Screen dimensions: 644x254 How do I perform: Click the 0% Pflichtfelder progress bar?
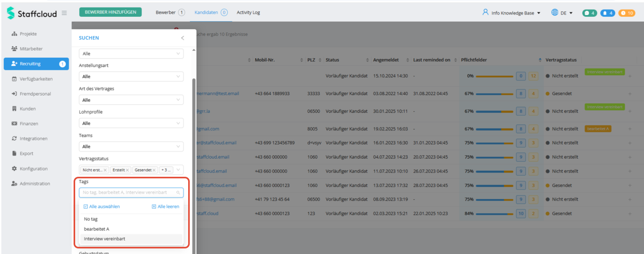[x=494, y=76]
